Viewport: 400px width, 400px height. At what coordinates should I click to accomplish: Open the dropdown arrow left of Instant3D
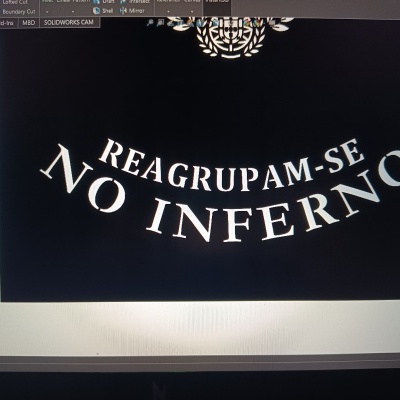click(192, 11)
